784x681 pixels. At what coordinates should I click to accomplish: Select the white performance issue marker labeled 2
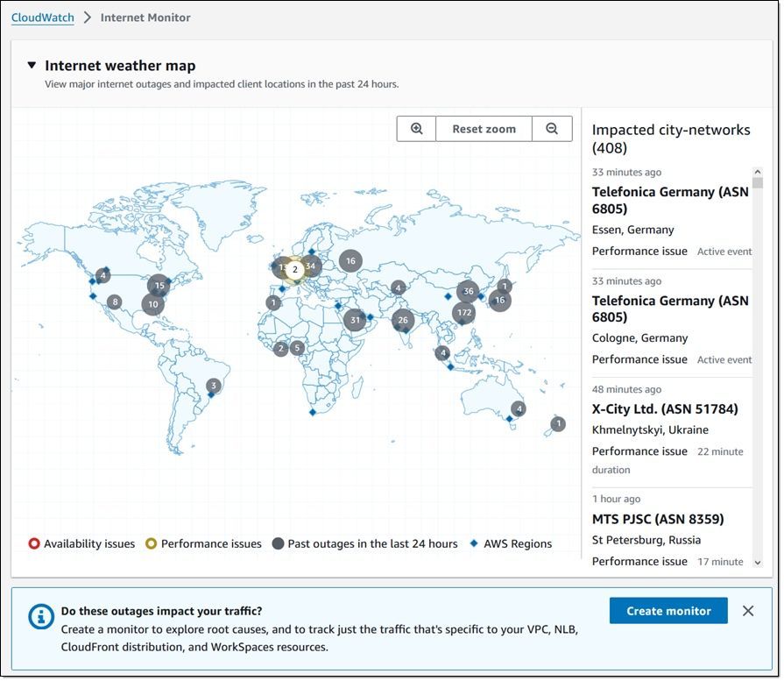295,270
